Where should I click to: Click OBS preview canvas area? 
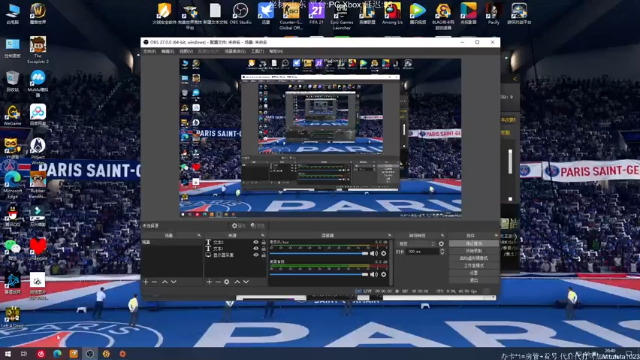coord(320,138)
